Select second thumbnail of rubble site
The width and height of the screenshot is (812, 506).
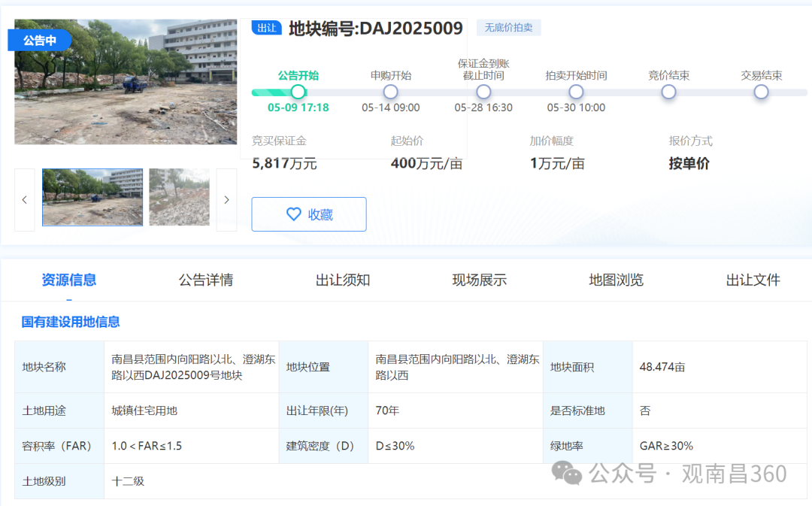click(179, 197)
